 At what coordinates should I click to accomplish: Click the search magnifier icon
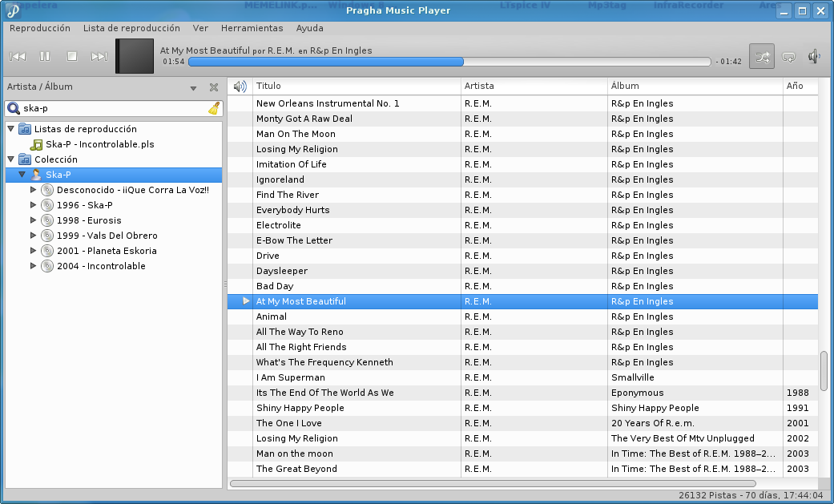pyautogui.click(x=14, y=108)
